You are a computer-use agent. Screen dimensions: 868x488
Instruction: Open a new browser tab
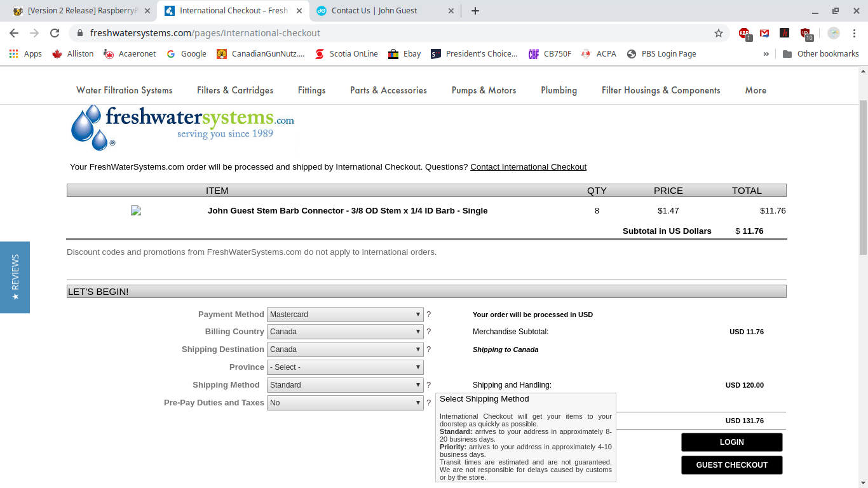click(475, 11)
